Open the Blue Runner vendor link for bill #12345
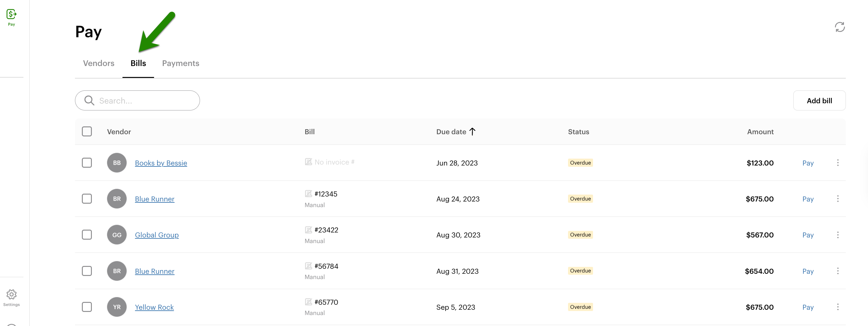The width and height of the screenshot is (868, 326). coord(154,199)
